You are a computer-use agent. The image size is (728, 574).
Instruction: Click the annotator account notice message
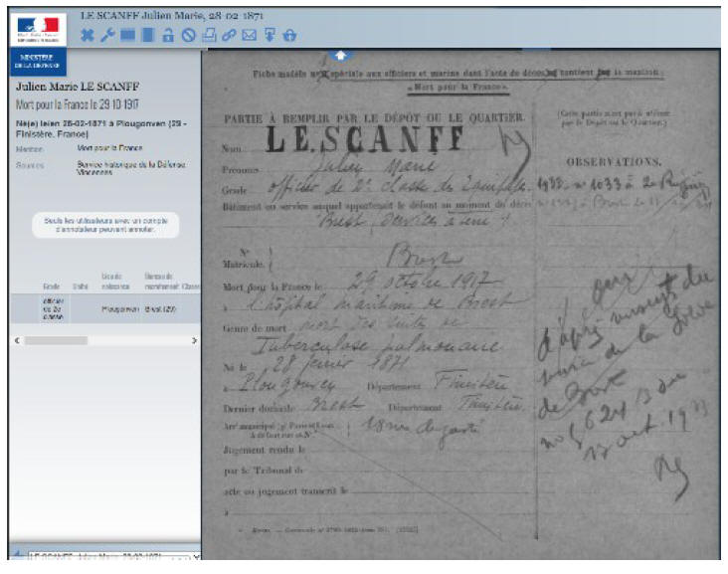tap(104, 226)
